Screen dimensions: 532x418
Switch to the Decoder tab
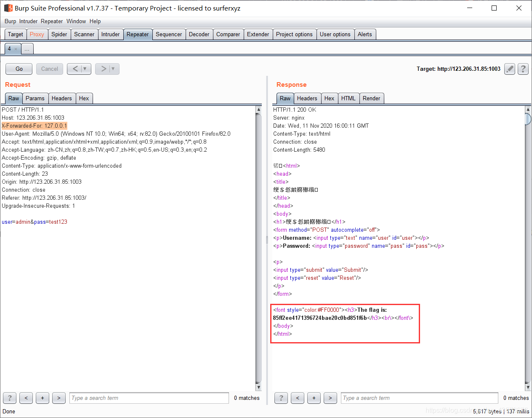(x=199, y=35)
